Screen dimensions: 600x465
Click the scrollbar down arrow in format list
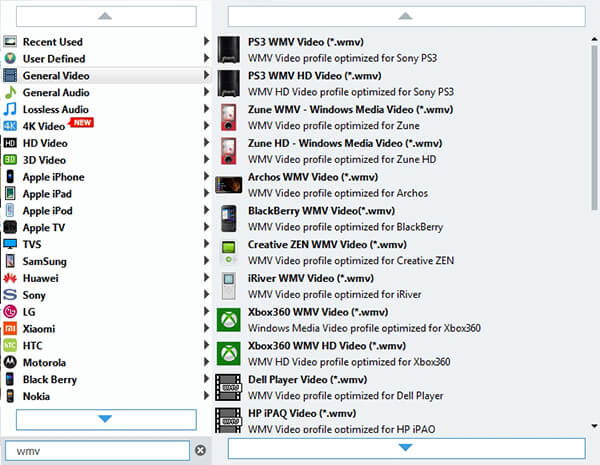594,426
